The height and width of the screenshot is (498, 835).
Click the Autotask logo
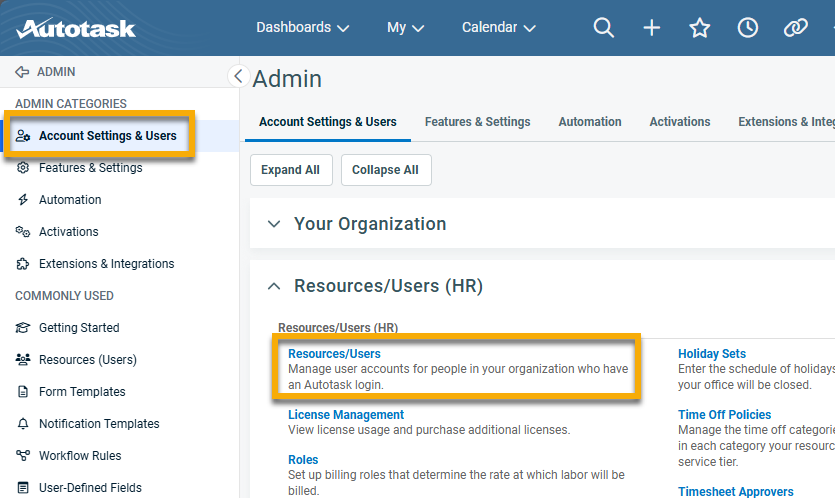click(x=76, y=29)
